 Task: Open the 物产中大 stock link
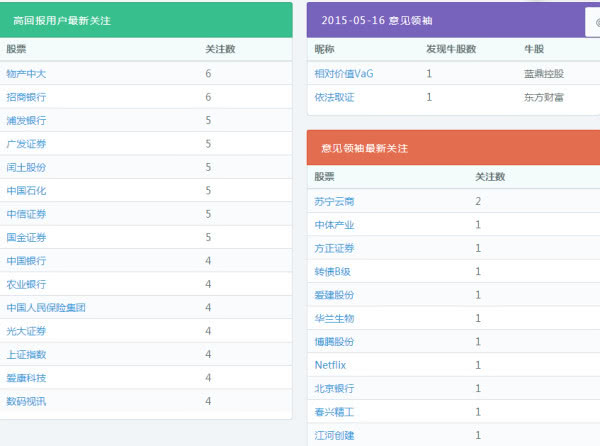(26, 73)
